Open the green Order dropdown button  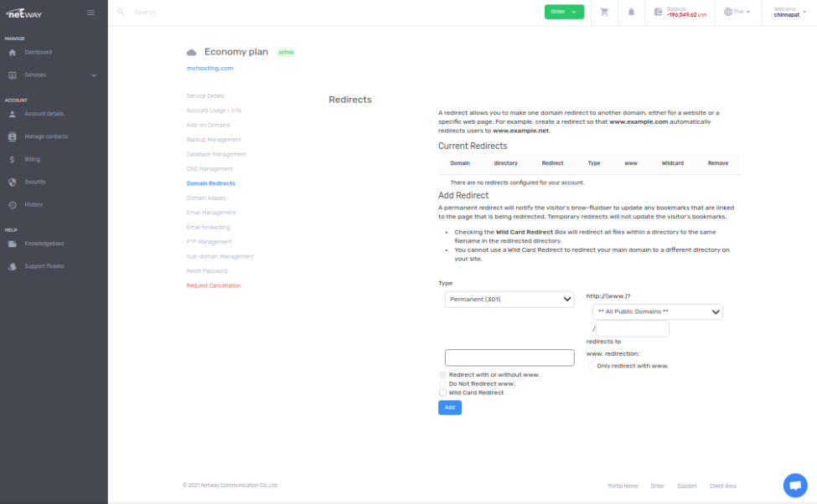tap(564, 12)
